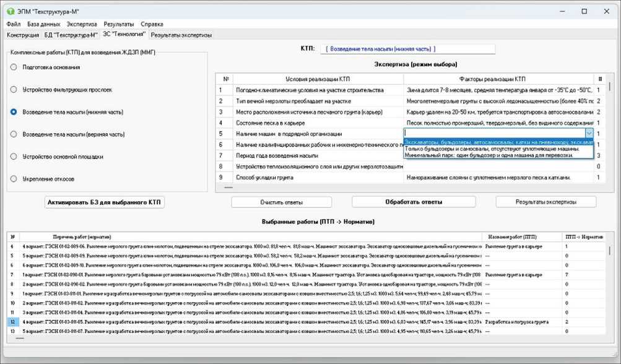Switch to the "Конструкция" tab

(23, 35)
